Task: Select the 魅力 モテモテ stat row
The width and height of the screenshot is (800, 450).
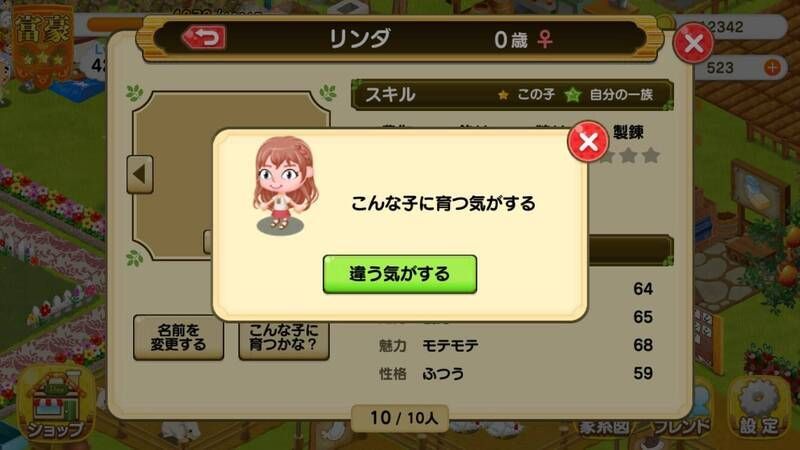Action: [515, 345]
